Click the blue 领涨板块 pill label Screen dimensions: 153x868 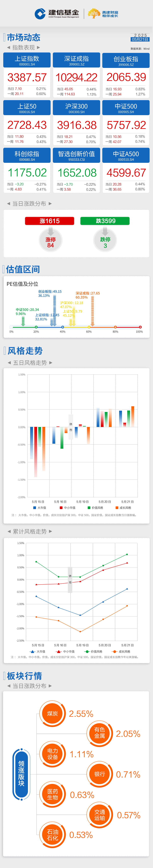tap(21, 774)
